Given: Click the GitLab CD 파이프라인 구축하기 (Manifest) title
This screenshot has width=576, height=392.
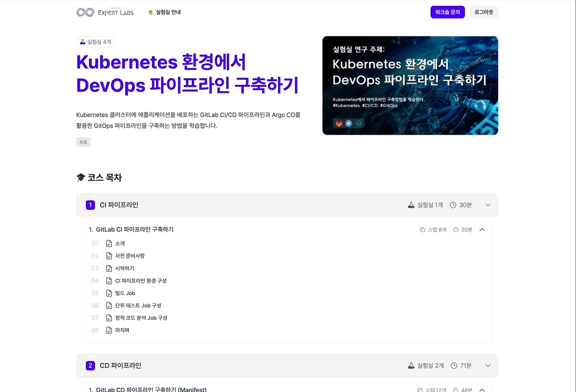Looking at the screenshot, I should 148,390.
